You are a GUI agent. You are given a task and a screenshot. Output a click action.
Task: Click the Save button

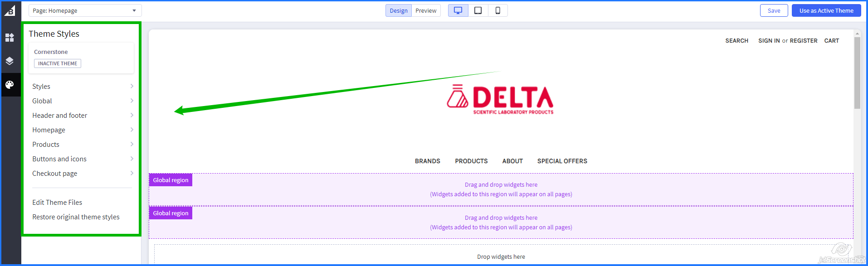tap(774, 10)
